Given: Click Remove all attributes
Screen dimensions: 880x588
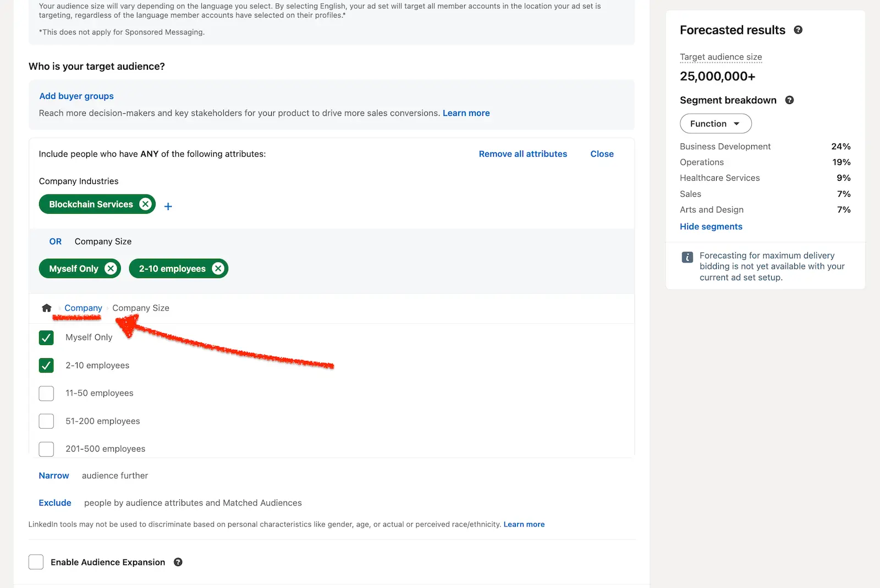Looking at the screenshot, I should (x=522, y=154).
